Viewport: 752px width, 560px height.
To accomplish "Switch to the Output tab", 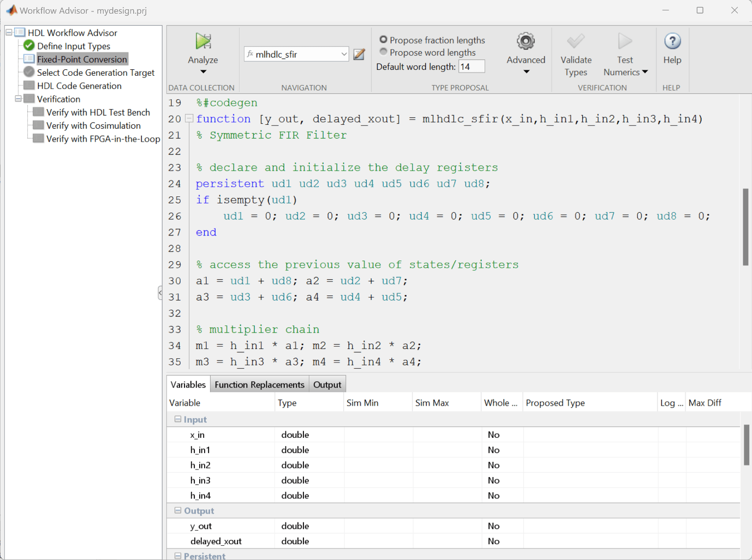I will pos(327,384).
